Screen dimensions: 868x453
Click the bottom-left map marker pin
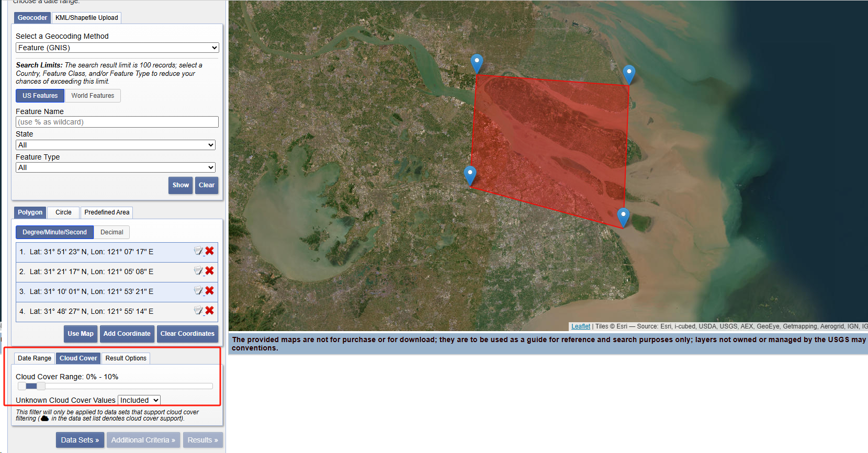click(470, 176)
